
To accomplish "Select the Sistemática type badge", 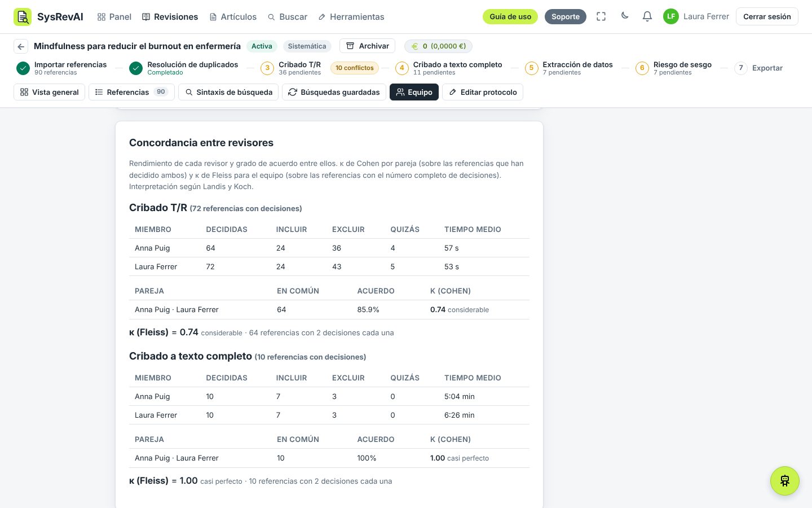I will tap(307, 46).
